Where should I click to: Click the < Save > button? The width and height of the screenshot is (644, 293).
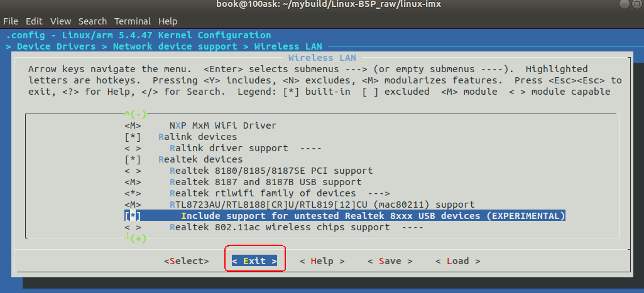pyautogui.click(x=390, y=261)
